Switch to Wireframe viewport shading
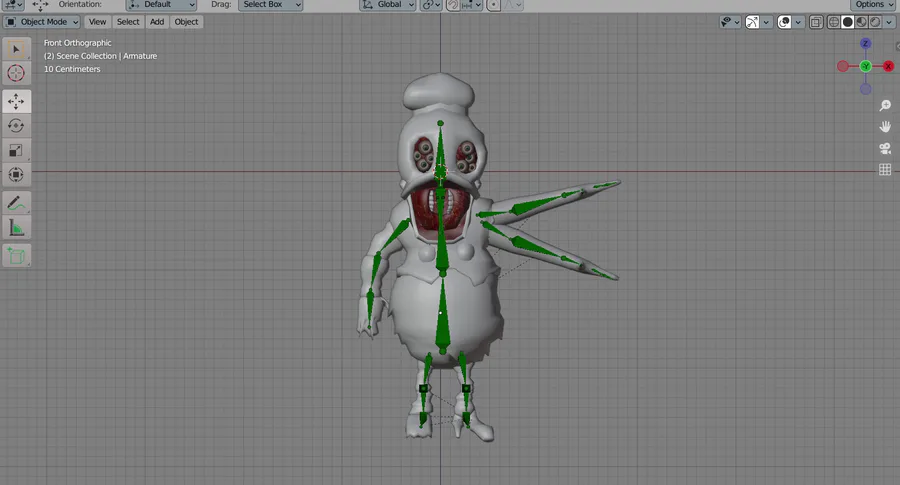 833,22
